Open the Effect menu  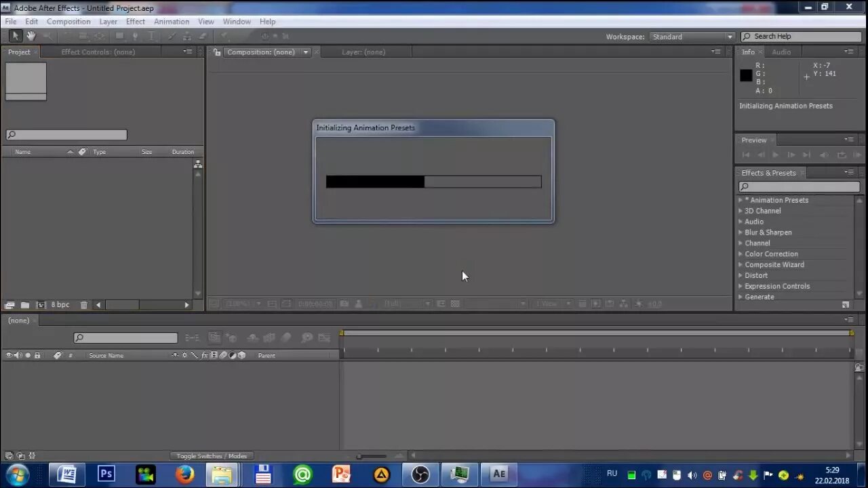[x=136, y=22]
